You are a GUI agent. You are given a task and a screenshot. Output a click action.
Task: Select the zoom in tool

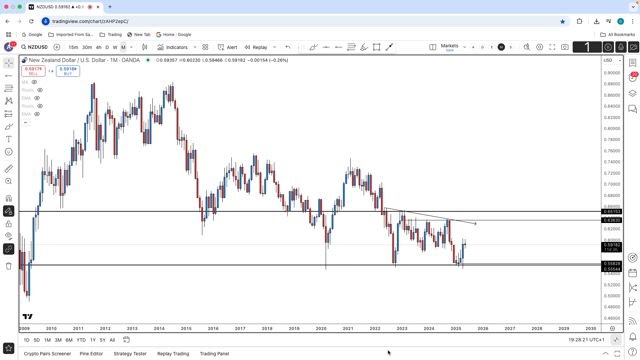tap(9, 181)
